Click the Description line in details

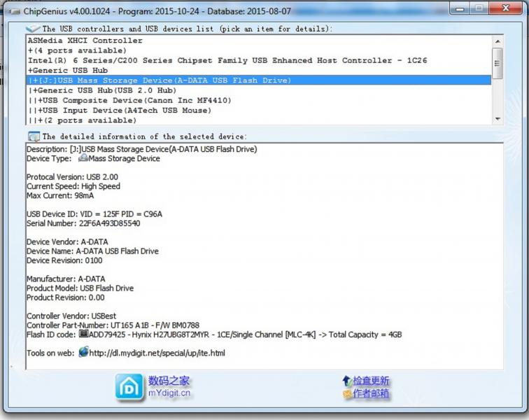click(x=141, y=149)
